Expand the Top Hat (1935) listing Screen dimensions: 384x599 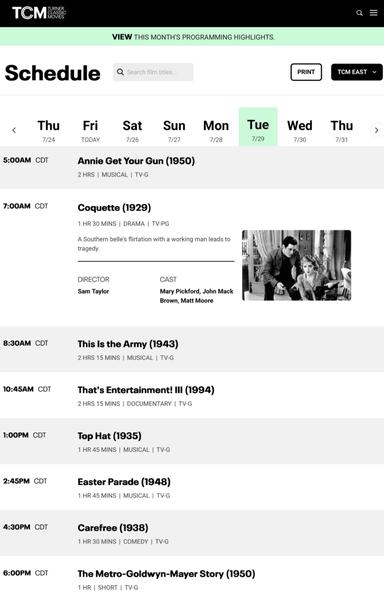[x=192, y=441]
